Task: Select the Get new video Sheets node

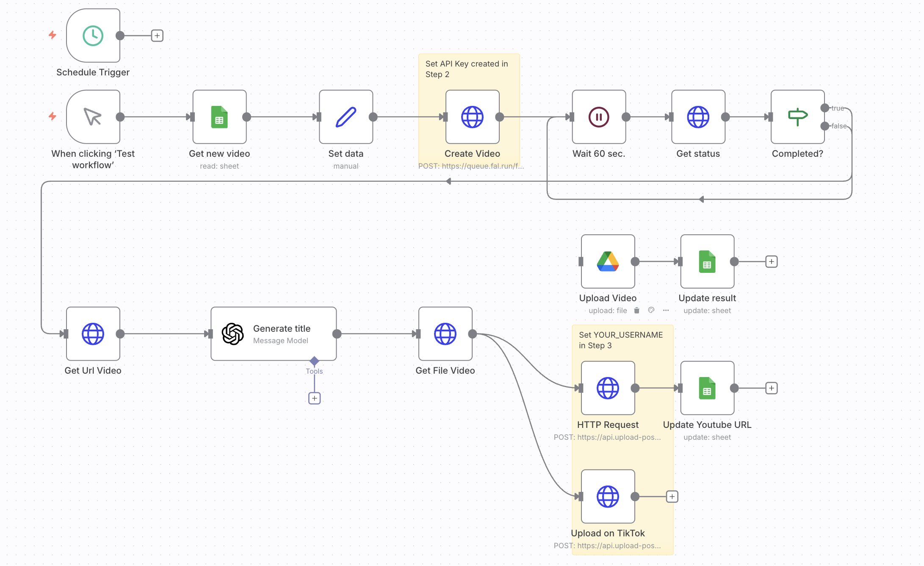Action: coord(219,117)
